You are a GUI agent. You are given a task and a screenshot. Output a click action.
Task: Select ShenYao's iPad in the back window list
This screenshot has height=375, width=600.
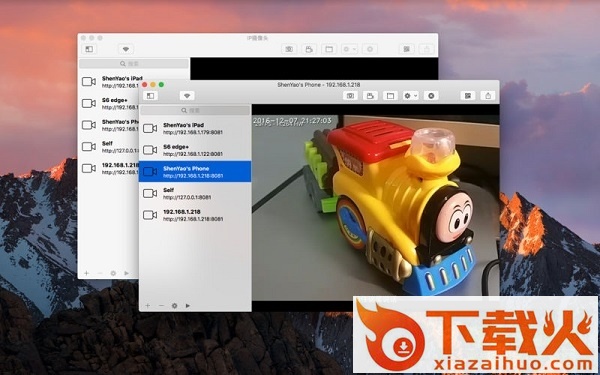(109, 82)
